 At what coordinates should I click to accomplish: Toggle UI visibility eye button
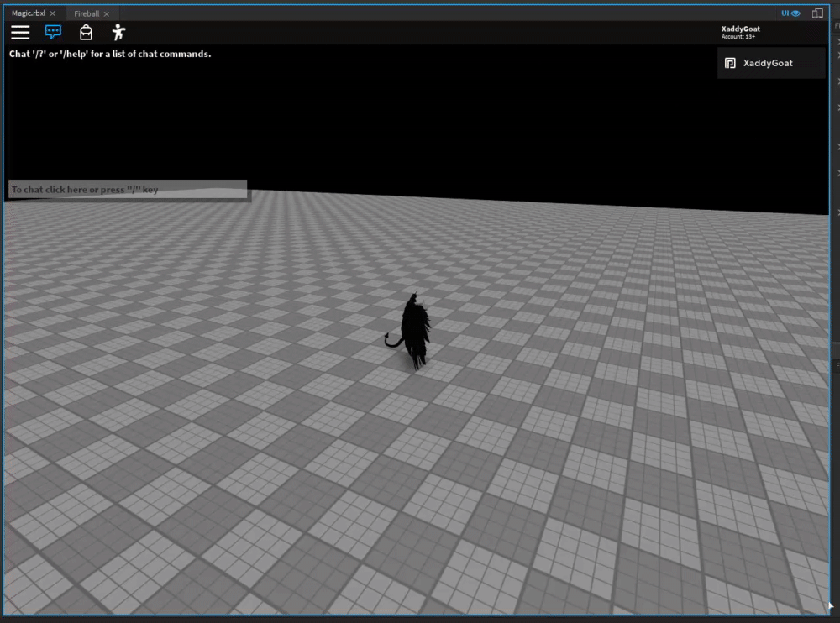pyautogui.click(x=790, y=13)
